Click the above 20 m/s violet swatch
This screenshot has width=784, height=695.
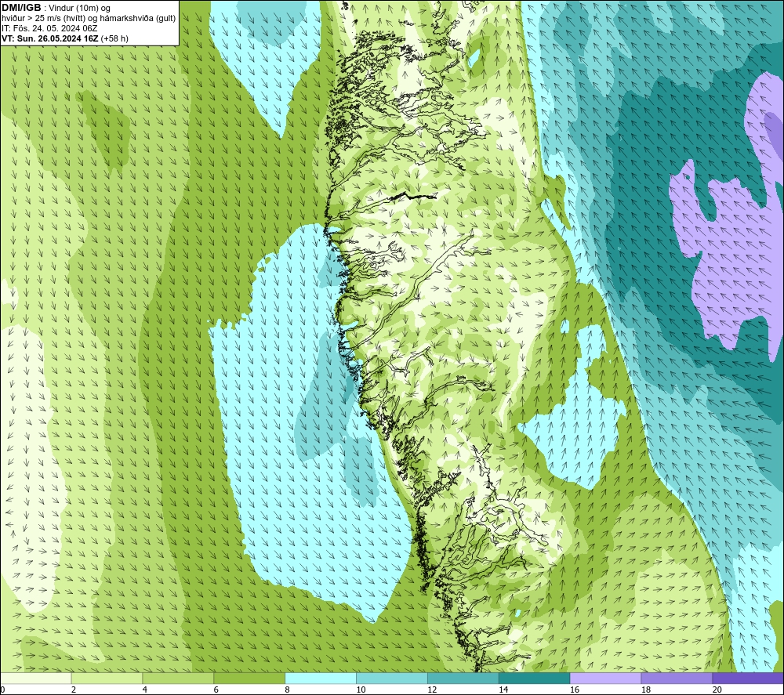point(748,678)
